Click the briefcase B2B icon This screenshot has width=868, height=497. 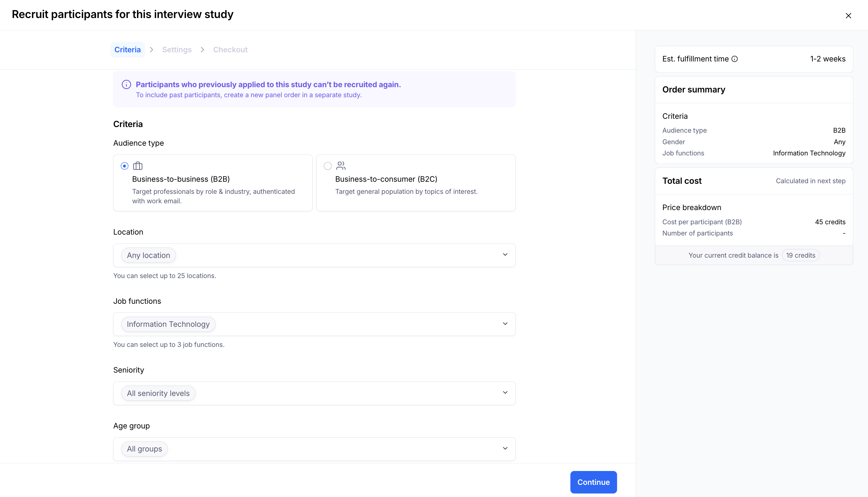tap(138, 166)
